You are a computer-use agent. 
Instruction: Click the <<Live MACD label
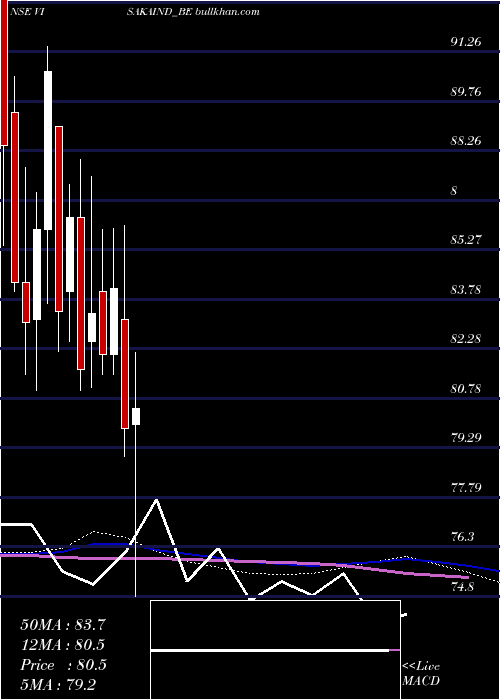point(421,673)
